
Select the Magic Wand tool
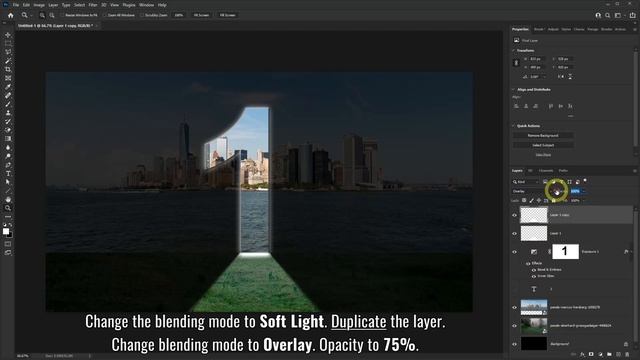tap(8, 60)
